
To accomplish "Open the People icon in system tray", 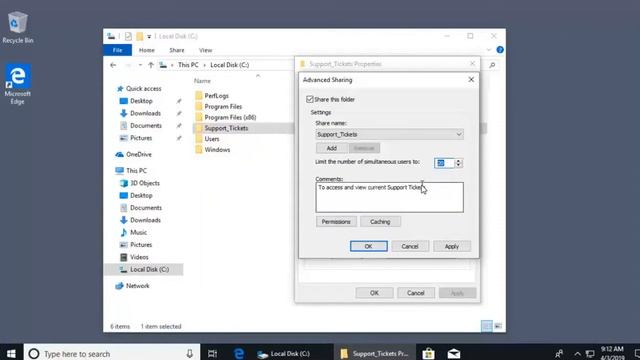I will coord(559,353).
